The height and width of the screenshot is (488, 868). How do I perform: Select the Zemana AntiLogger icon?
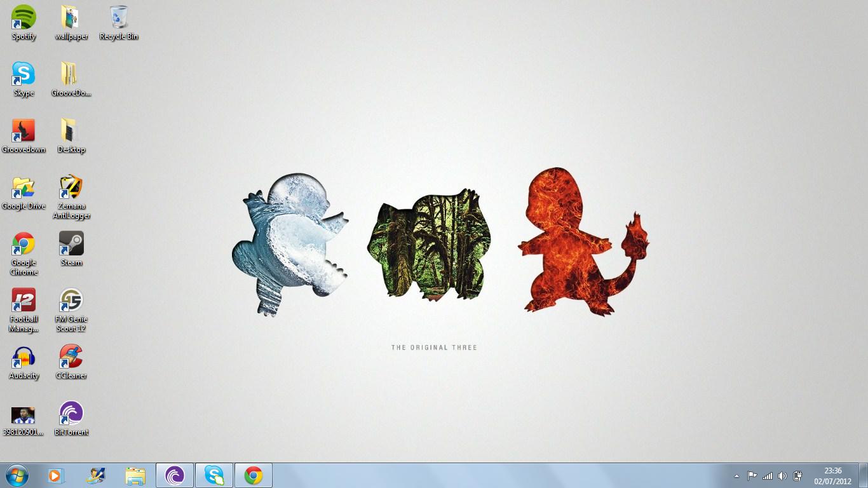pyautogui.click(x=71, y=187)
